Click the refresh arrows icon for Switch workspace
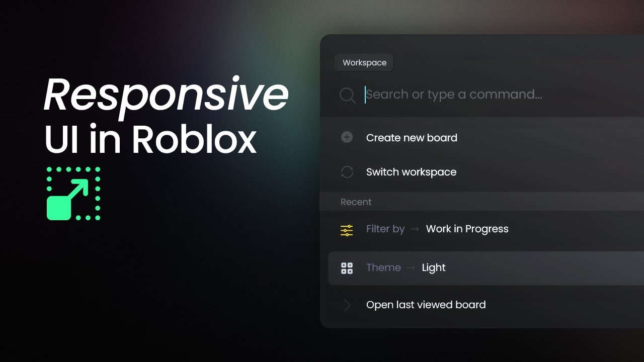The width and height of the screenshot is (644, 362). [347, 172]
